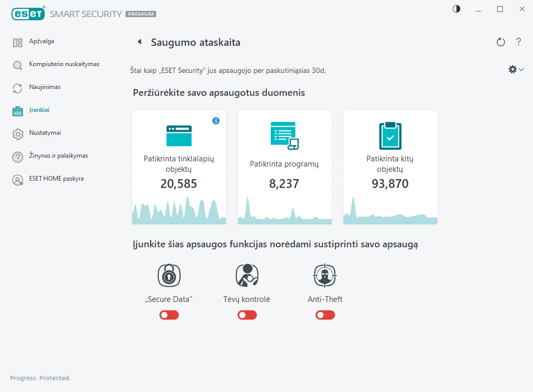Enable the Anti-Theft toggle switch
This screenshot has width=533, height=392.
(325, 315)
